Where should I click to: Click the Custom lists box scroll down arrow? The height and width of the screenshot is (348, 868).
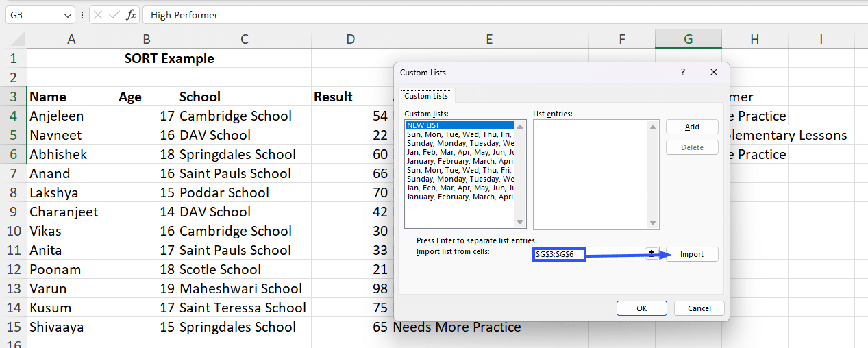(x=520, y=223)
